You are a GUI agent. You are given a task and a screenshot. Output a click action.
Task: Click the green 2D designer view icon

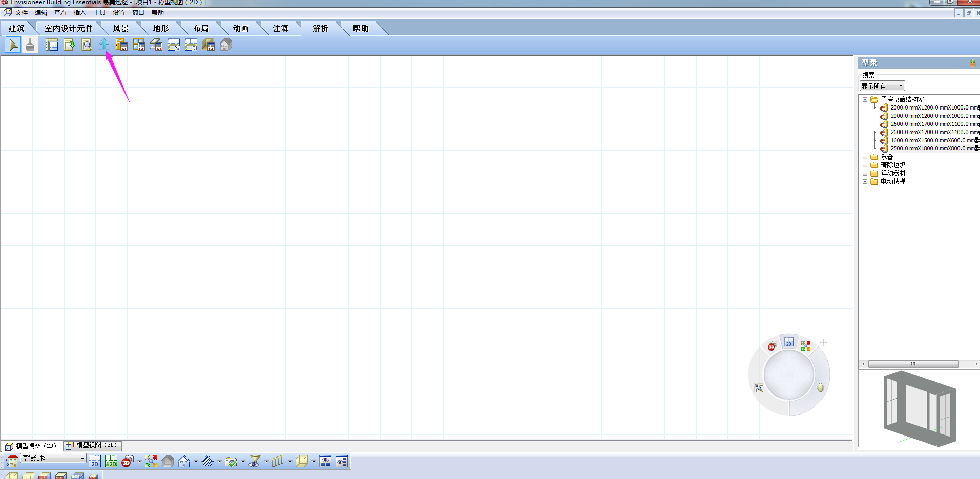pos(111,462)
